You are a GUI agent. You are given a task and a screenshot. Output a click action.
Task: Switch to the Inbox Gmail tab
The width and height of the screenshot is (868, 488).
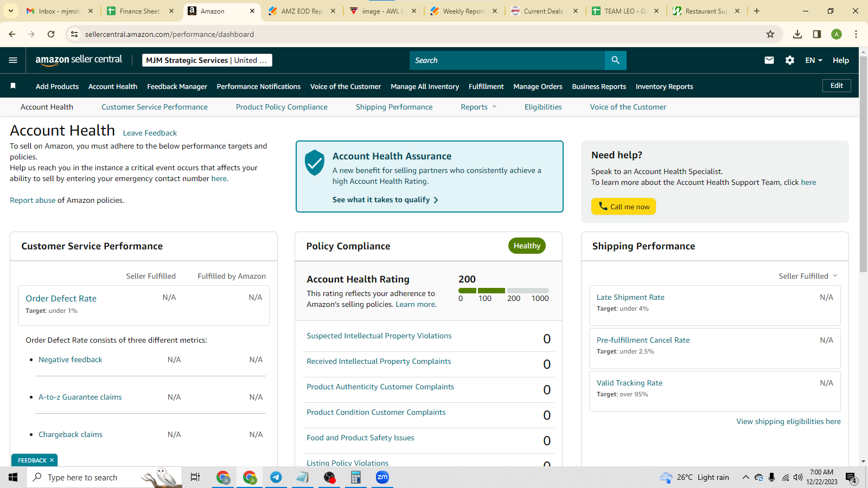point(59,11)
